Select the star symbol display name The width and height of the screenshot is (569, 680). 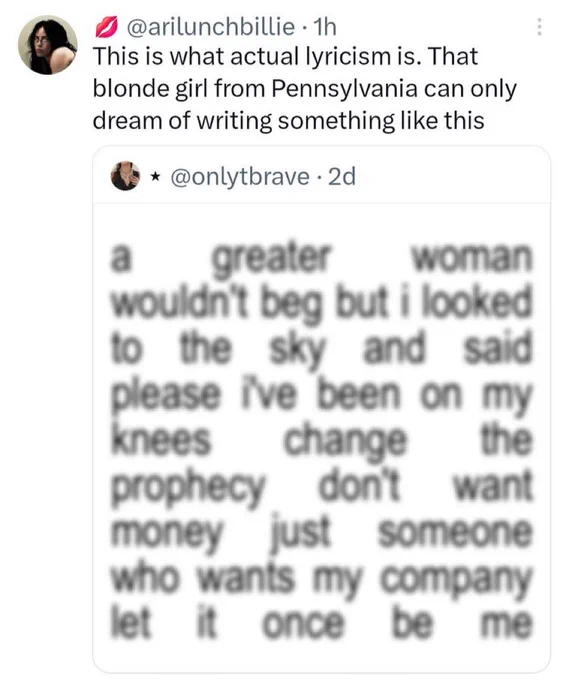pos(155,177)
